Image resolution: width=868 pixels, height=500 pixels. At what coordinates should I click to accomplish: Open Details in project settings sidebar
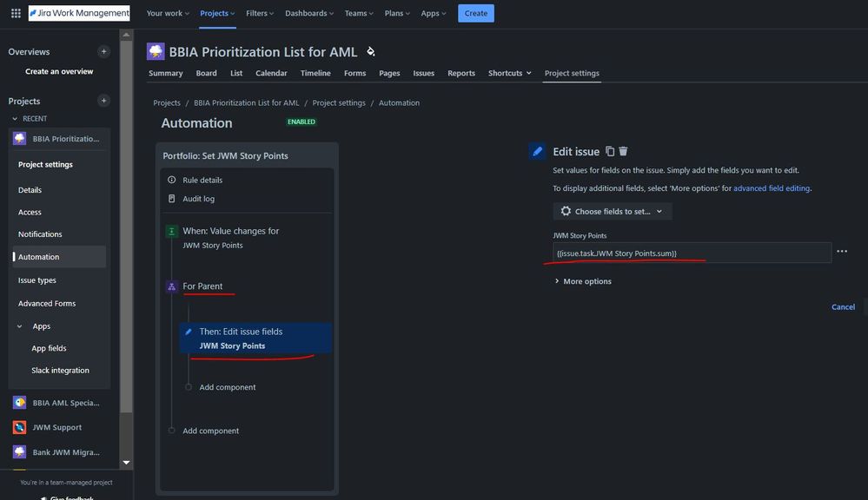point(30,190)
